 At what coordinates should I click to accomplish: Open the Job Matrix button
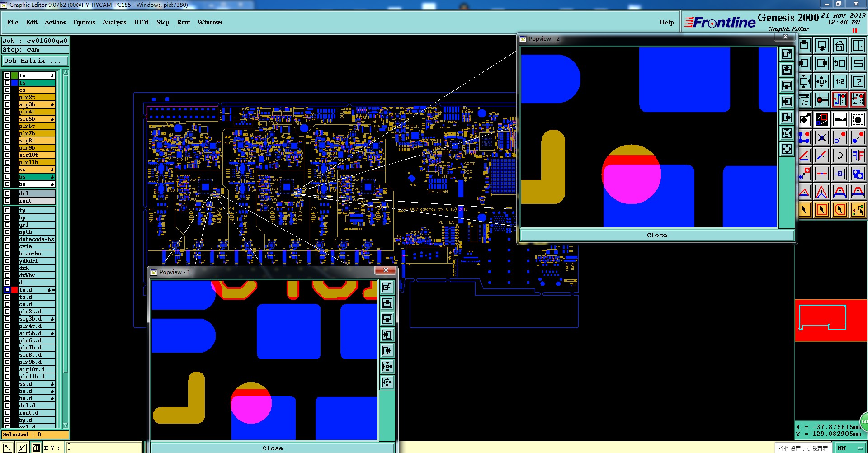coord(35,61)
